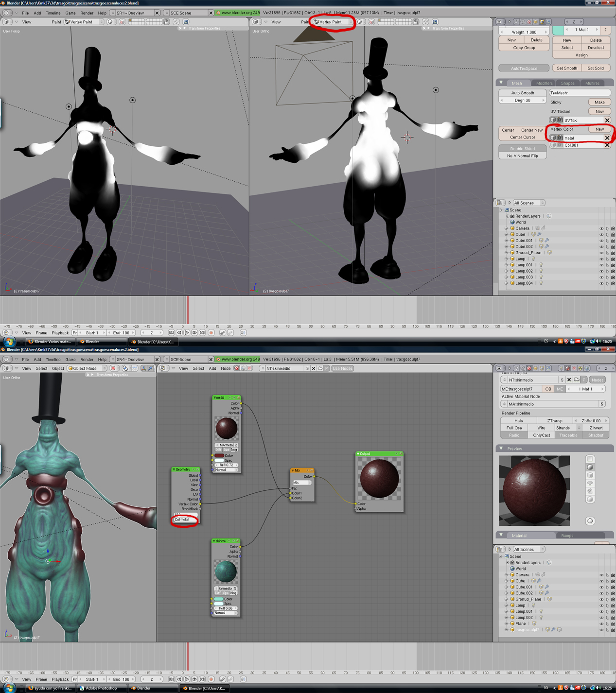The width and height of the screenshot is (616, 693).
Task: Click Col:metal vertex color field in Geometry node
Action: click(x=185, y=520)
